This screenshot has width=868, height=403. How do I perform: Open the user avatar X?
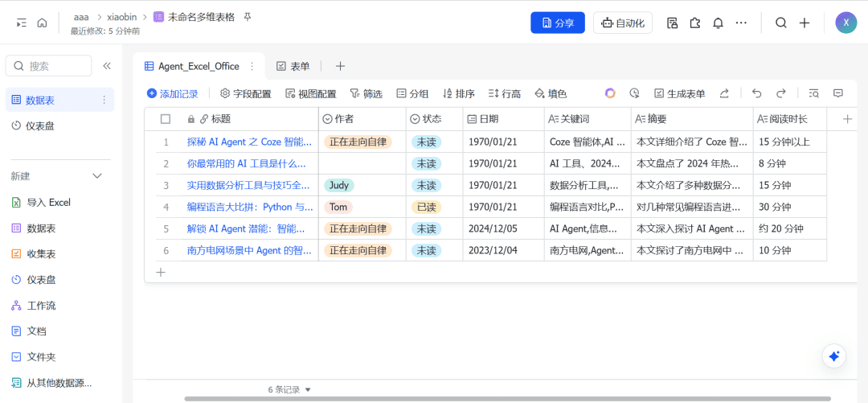pos(845,23)
